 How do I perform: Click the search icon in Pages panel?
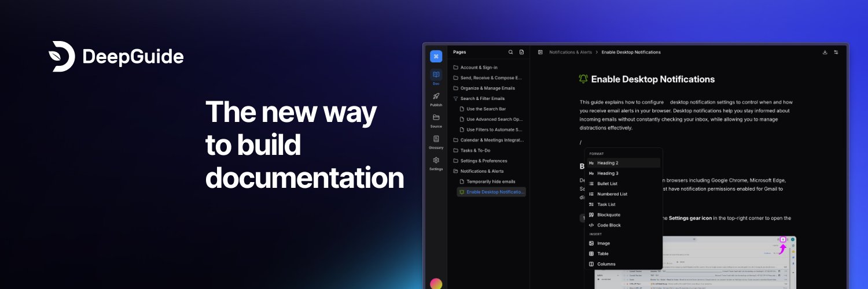510,52
